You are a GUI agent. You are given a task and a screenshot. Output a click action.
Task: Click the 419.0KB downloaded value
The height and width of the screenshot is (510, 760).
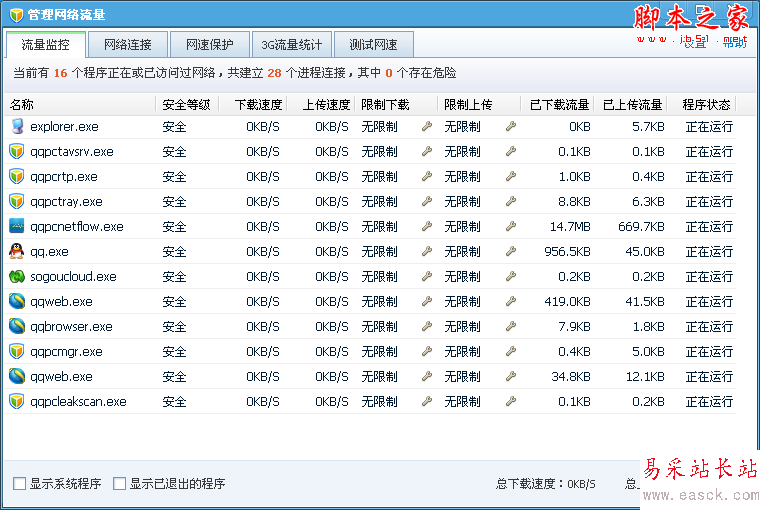[x=567, y=302]
